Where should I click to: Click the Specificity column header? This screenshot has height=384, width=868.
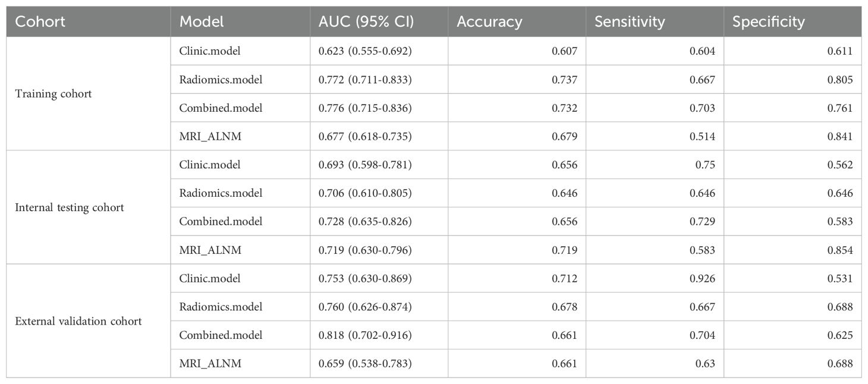[x=768, y=22]
